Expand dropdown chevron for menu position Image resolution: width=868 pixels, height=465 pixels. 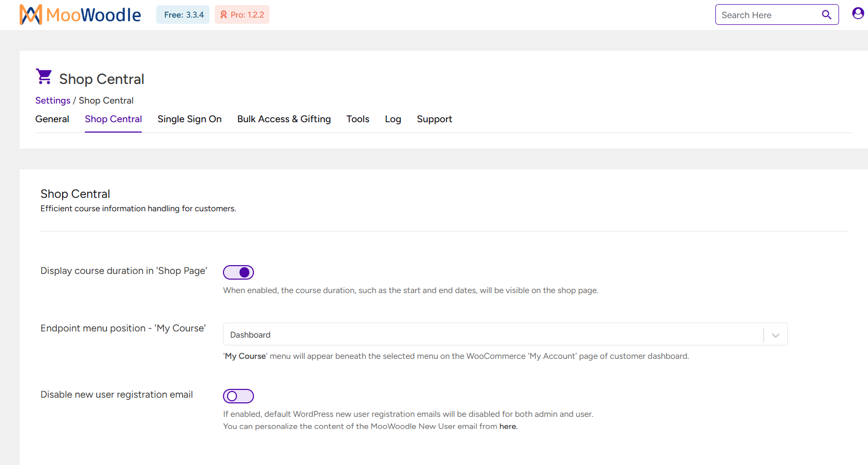coord(775,335)
